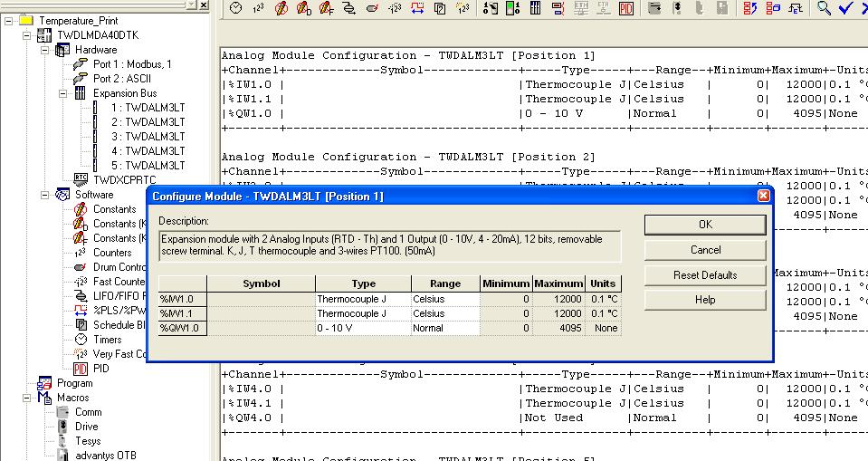Click the Program icon in the tree
Viewport: 868px width, 461px height.
[44, 383]
